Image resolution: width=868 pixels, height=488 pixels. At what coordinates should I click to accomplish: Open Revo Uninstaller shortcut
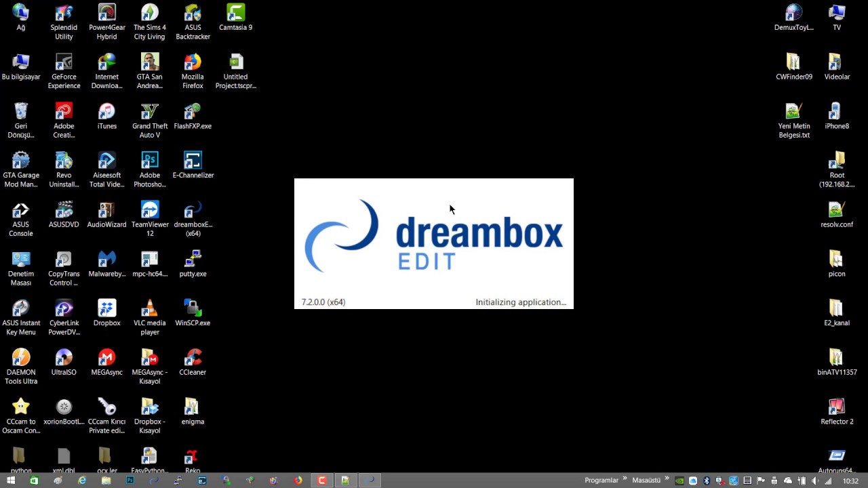[64, 169]
